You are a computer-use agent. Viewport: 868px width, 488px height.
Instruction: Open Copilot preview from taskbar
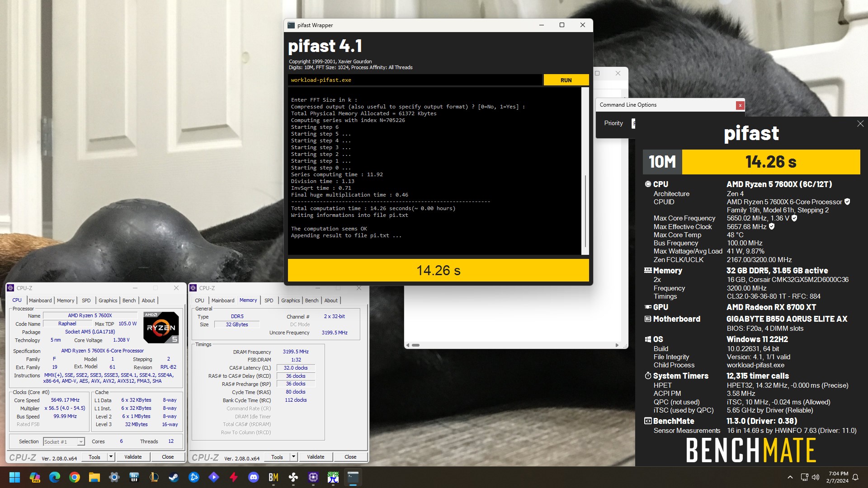click(x=34, y=477)
